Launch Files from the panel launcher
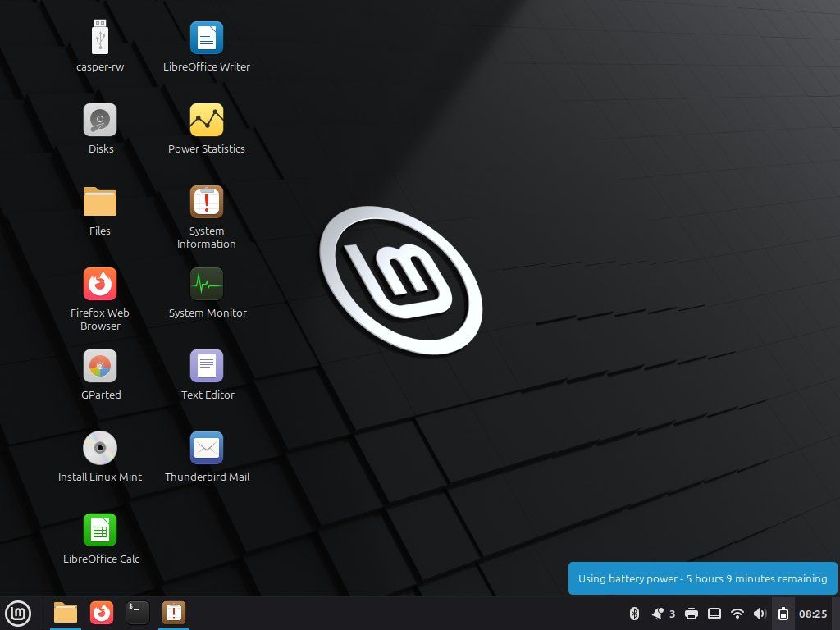 tap(66, 613)
